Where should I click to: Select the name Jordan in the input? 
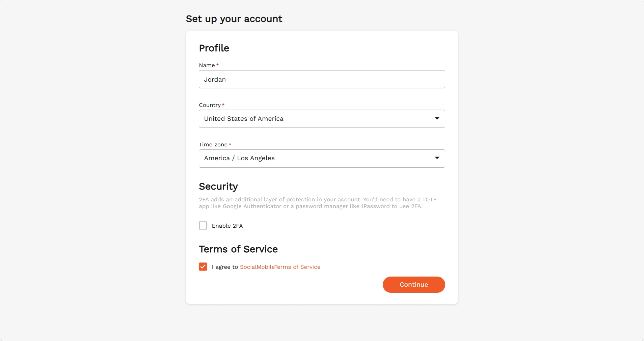click(x=215, y=79)
